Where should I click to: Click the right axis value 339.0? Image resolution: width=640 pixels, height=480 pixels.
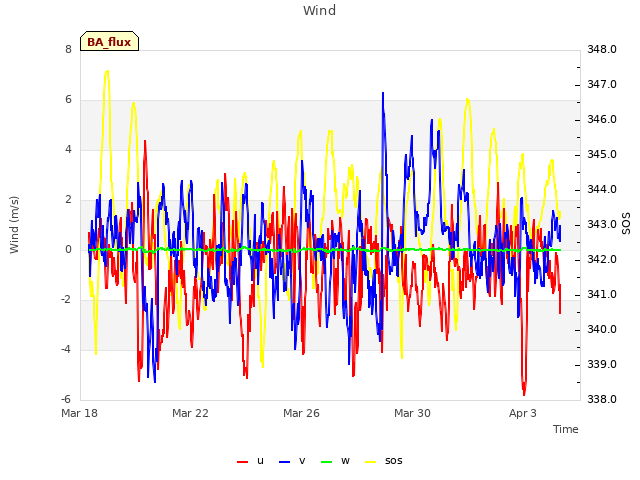(602, 364)
